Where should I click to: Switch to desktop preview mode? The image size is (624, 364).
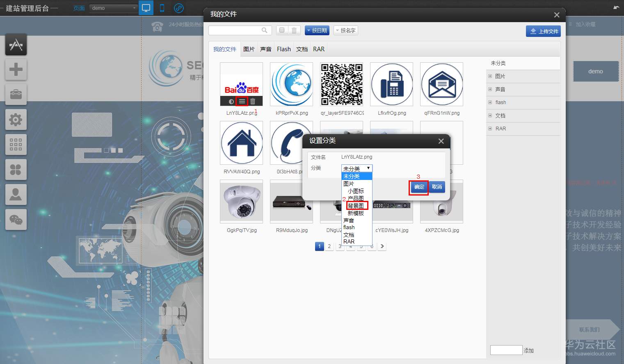pyautogui.click(x=146, y=8)
